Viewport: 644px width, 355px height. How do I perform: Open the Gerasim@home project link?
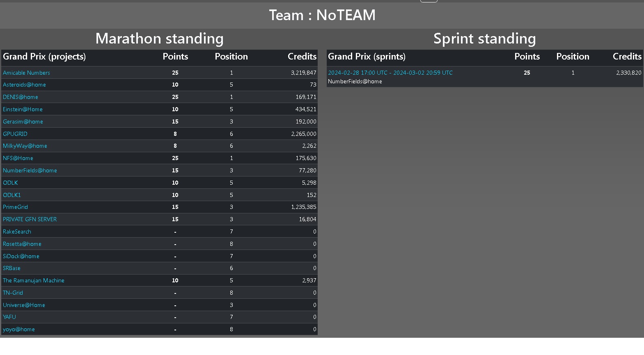coord(23,121)
